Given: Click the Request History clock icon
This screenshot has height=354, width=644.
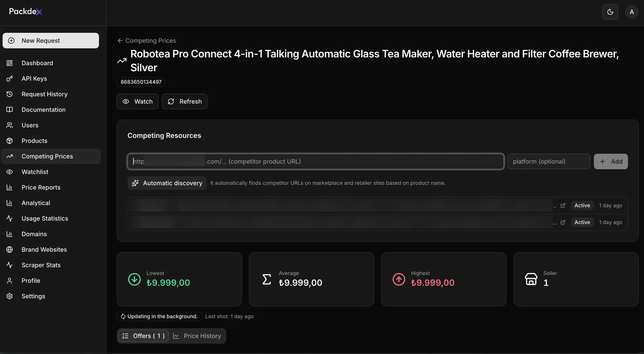Looking at the screenshot, I should [10, 94].
